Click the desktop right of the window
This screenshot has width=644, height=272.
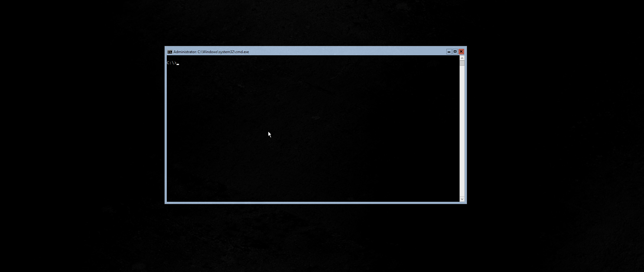point(555,128)
